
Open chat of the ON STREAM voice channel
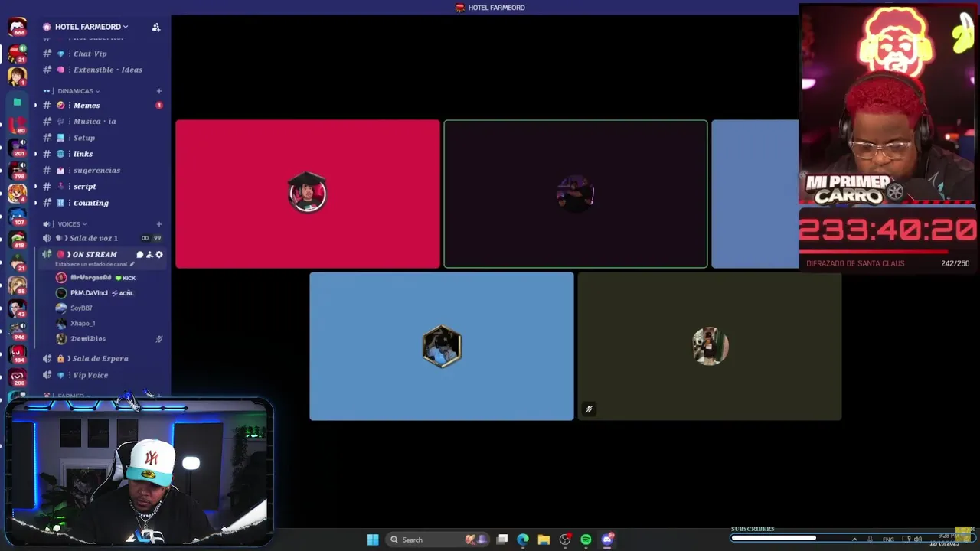[140, 255]
